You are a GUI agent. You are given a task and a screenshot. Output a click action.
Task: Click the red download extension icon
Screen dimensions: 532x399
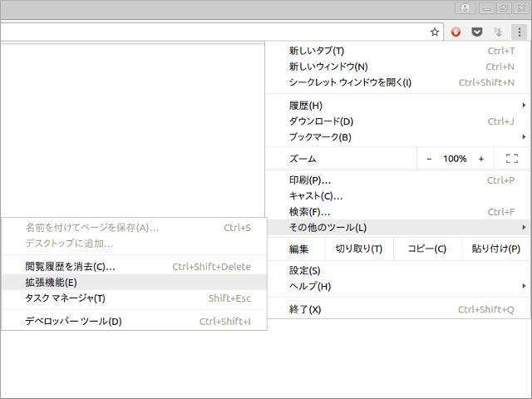point(456,32)
